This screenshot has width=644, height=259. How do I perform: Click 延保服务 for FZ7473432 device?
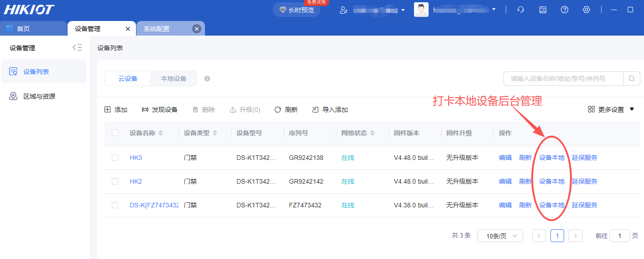click(585, 205)
